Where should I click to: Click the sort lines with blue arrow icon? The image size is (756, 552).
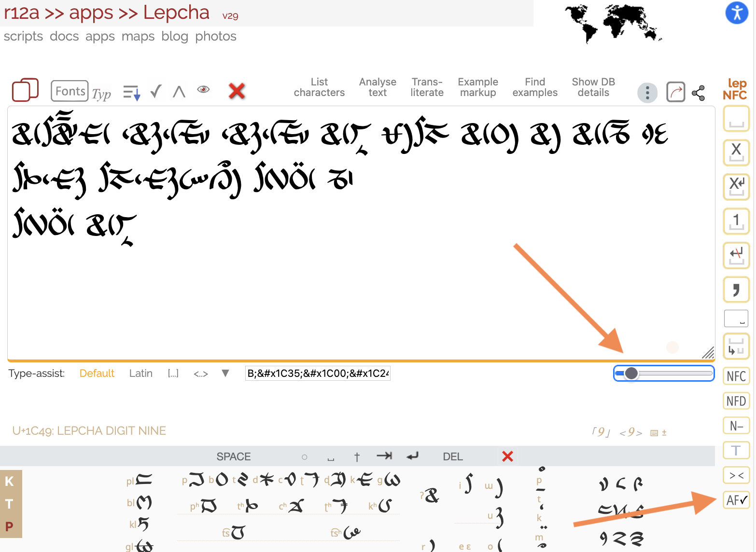131,92
